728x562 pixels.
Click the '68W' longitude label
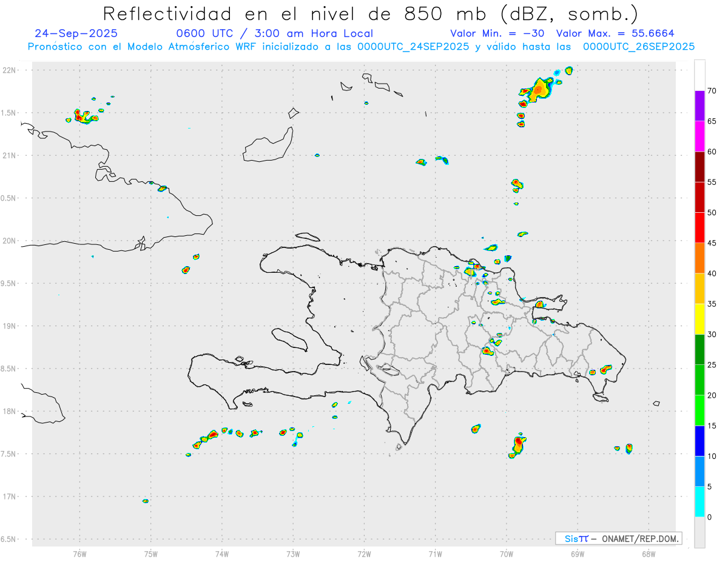(649, 554)
